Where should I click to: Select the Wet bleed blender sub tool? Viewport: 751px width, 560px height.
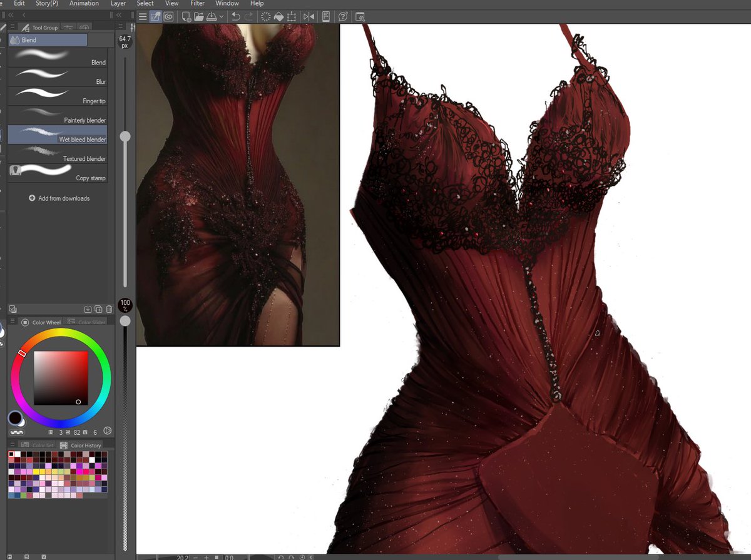(58, 135)
